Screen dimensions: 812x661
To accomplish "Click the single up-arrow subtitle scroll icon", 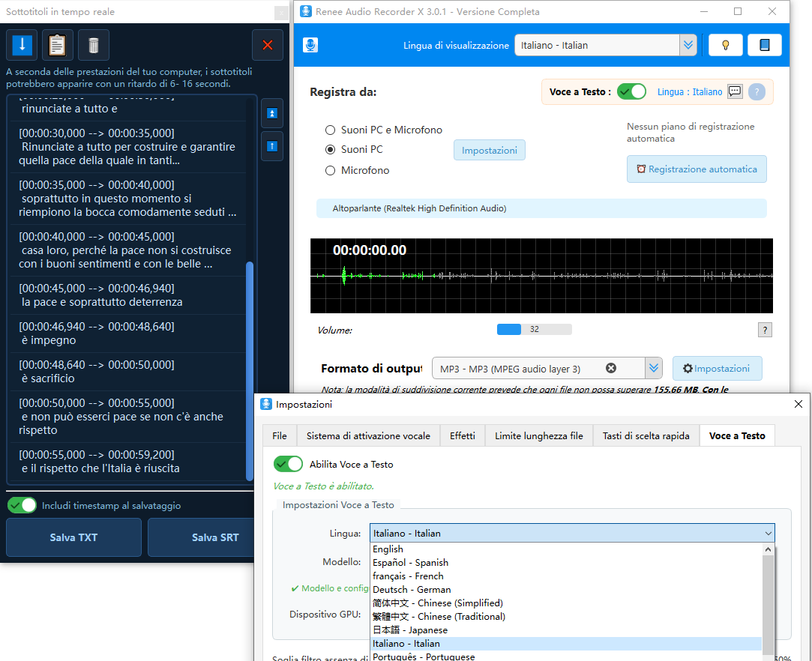I will [x=272, y=146].
